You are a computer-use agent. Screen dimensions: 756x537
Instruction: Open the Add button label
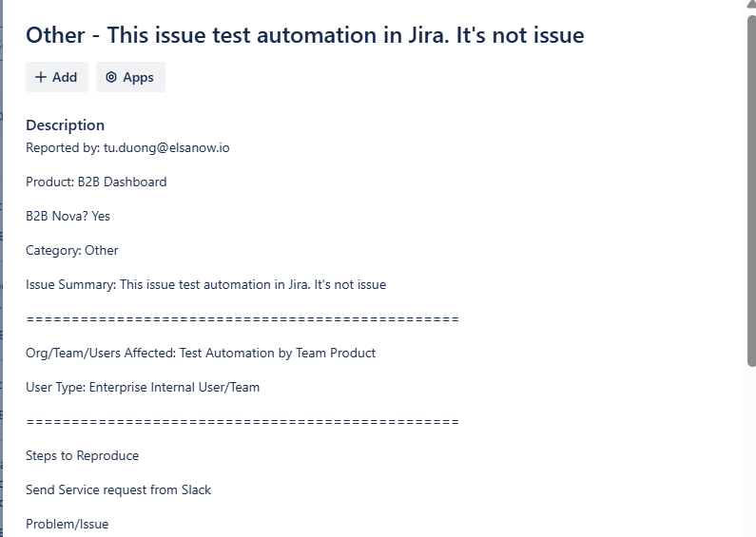pos(65,77)
